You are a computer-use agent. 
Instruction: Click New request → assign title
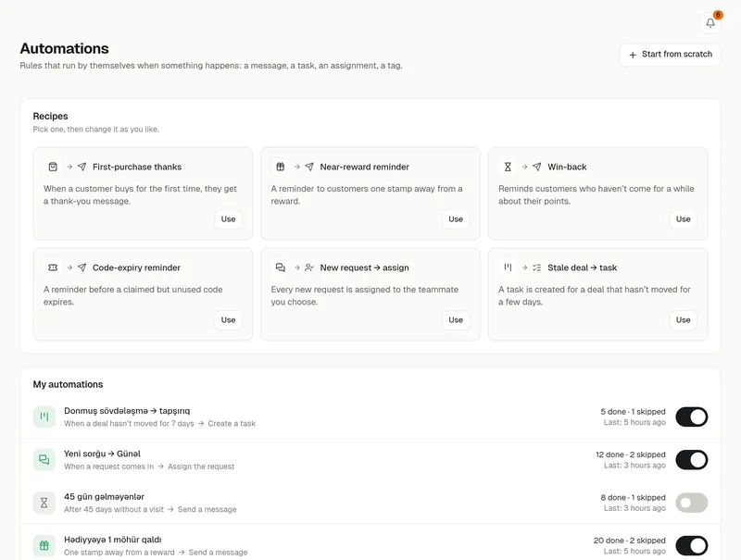364,268
